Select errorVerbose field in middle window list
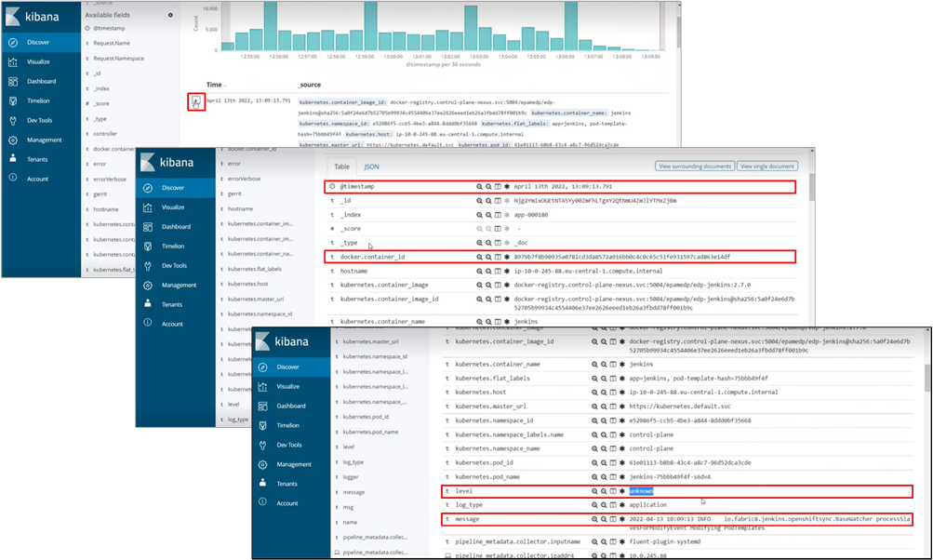Viewport: 933px width, 560px height. [x=244, y=179]
